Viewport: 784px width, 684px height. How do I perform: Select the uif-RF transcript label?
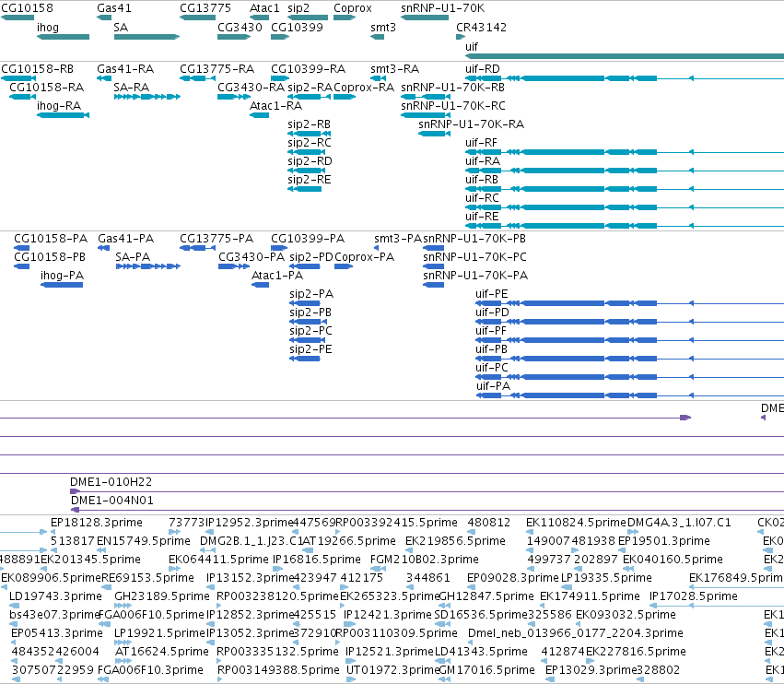482,143
